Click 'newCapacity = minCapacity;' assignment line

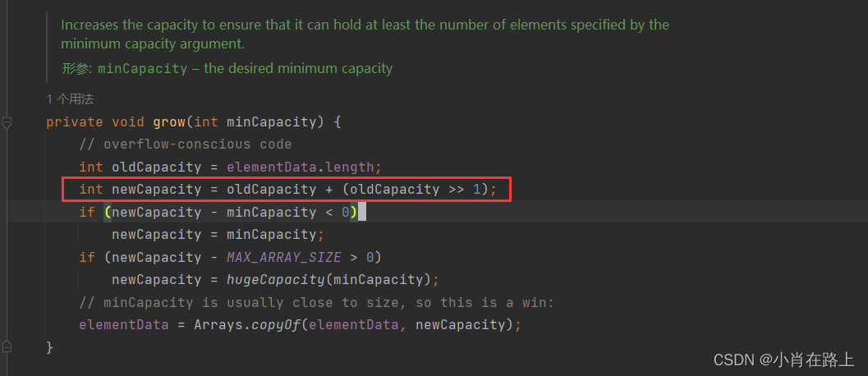[218, 234]
